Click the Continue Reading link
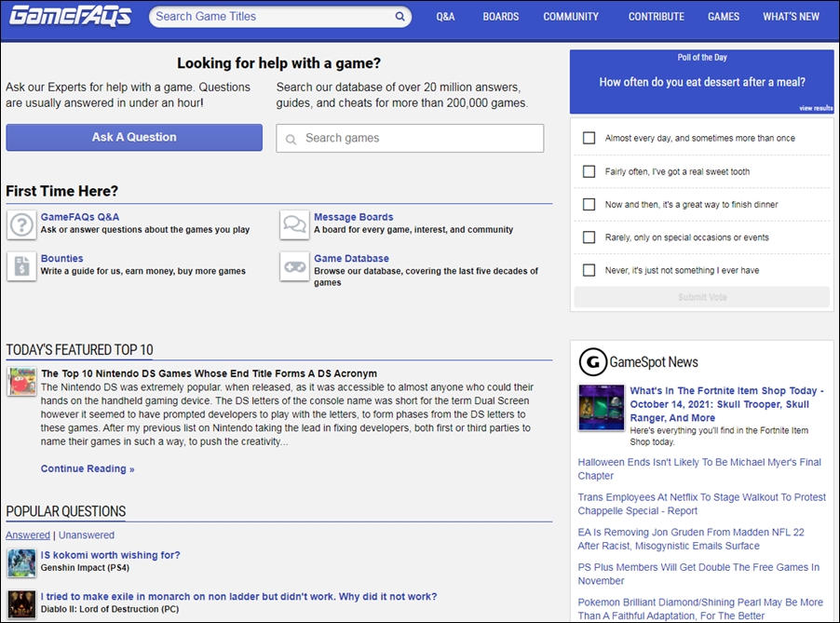This screenshot has height=623, width=840. click(88, 468)
